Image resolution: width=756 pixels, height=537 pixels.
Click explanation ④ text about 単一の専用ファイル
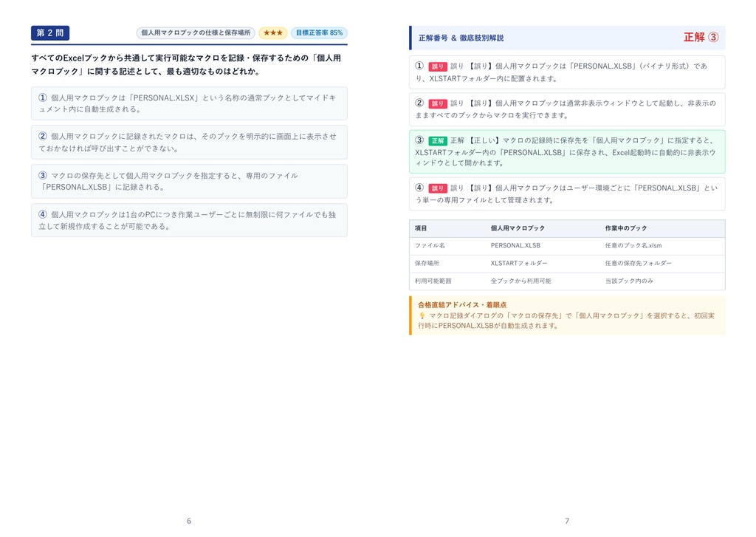click(567, 194)
